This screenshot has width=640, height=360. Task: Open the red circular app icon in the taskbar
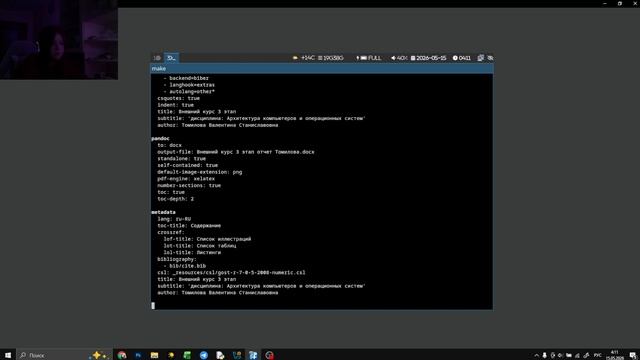pyautogui.click(x=269, y=355)
